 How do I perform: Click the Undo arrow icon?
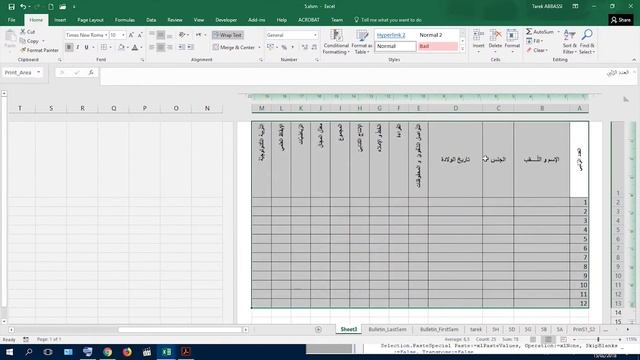click(x=23, y=7)
